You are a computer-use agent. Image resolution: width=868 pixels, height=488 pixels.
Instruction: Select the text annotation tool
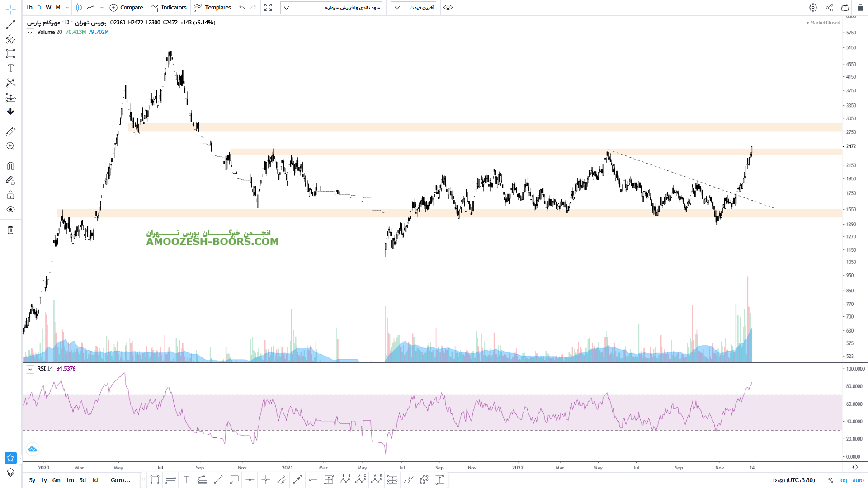[10, 68]
